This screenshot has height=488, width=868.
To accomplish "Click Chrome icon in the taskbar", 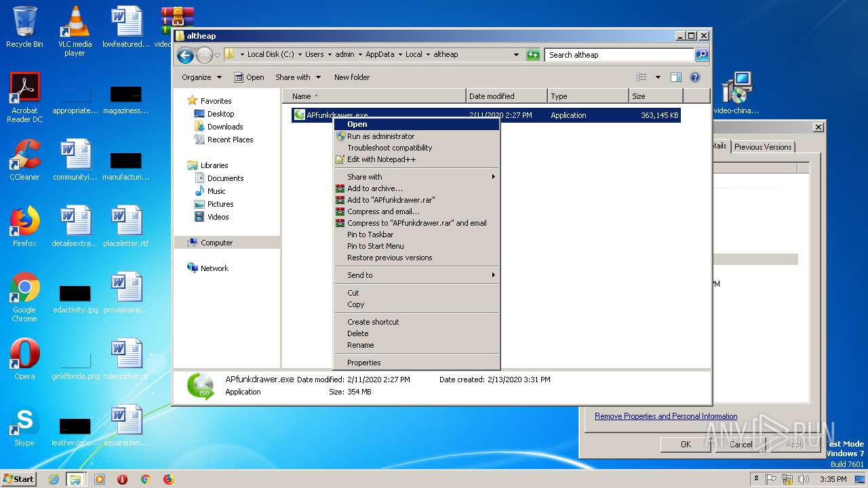I will (x=145, y=479).
